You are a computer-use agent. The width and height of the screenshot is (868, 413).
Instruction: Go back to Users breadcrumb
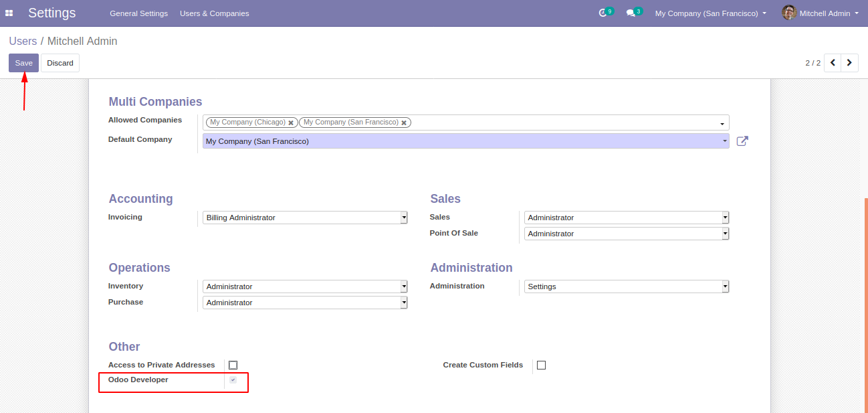point(23,41)
